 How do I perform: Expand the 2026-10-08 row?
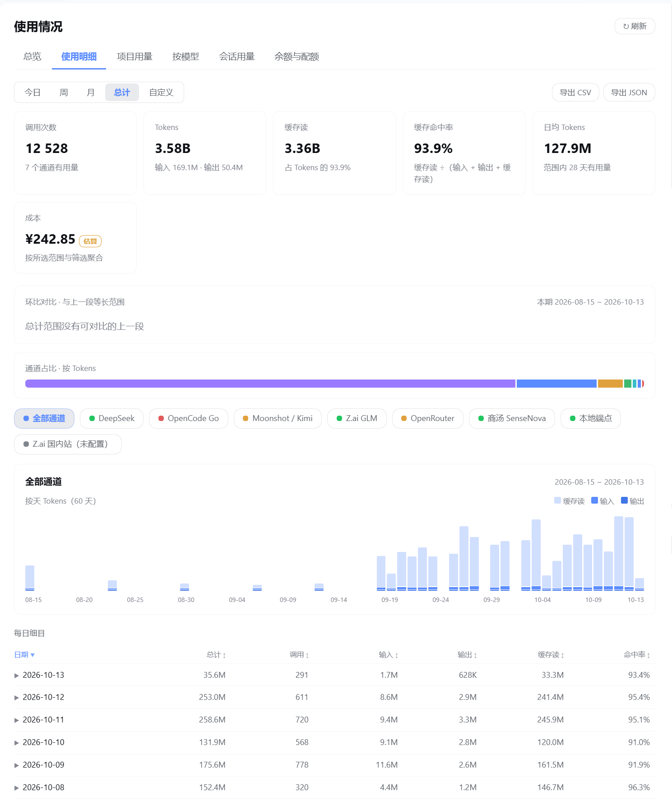(17, 788)
